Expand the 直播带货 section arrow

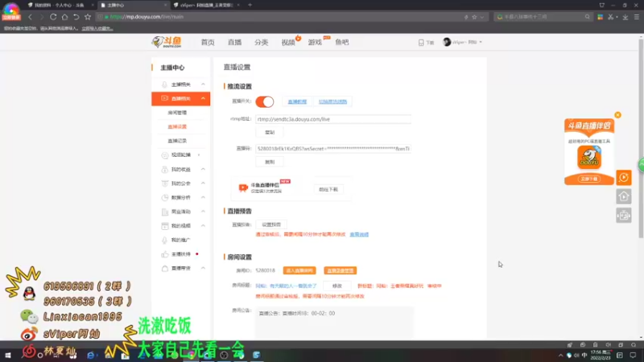pos(203,268)
